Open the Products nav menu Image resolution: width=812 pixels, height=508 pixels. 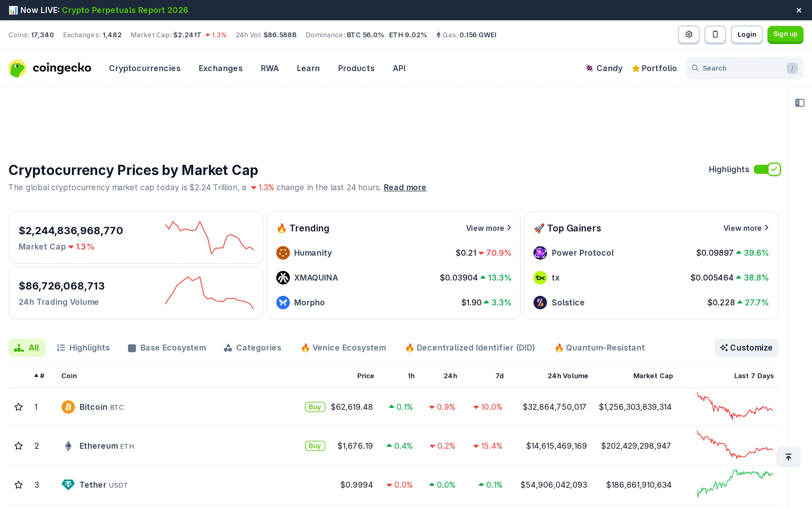click(356, 68)
